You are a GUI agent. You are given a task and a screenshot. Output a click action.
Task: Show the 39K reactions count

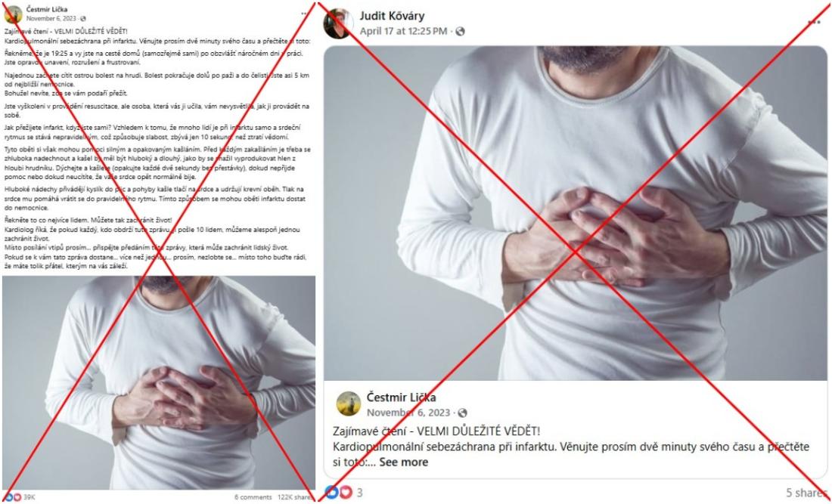tap(29, 497)
